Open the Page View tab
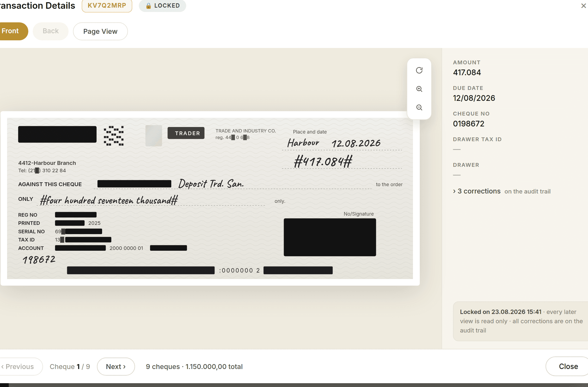 tap(100, 31)
